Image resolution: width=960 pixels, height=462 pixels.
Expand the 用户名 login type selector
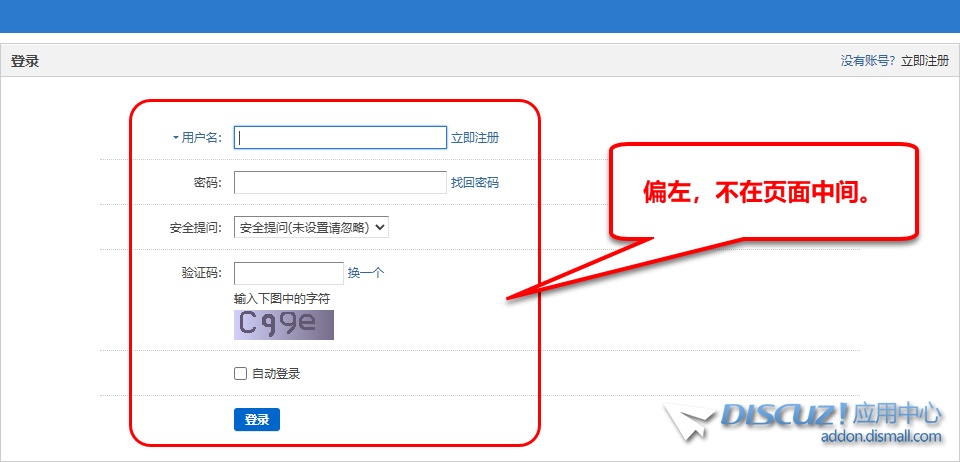(x=200, y=138)
